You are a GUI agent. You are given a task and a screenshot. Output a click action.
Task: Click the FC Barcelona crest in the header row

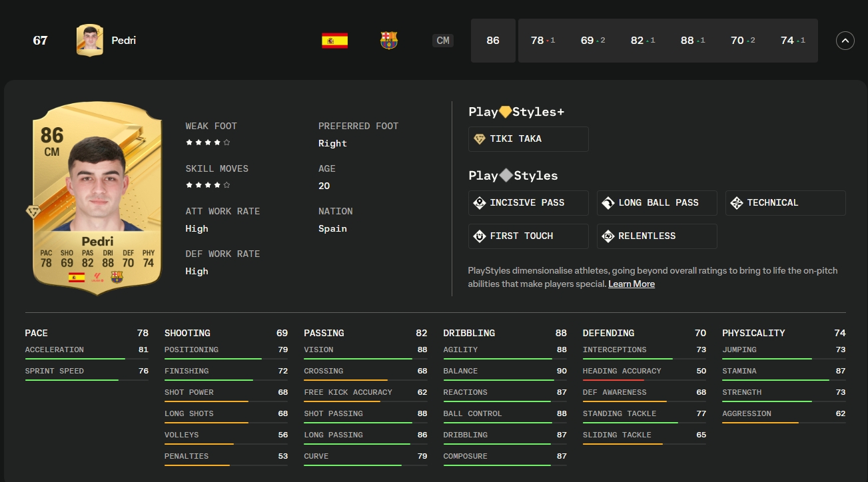(388, 41)
